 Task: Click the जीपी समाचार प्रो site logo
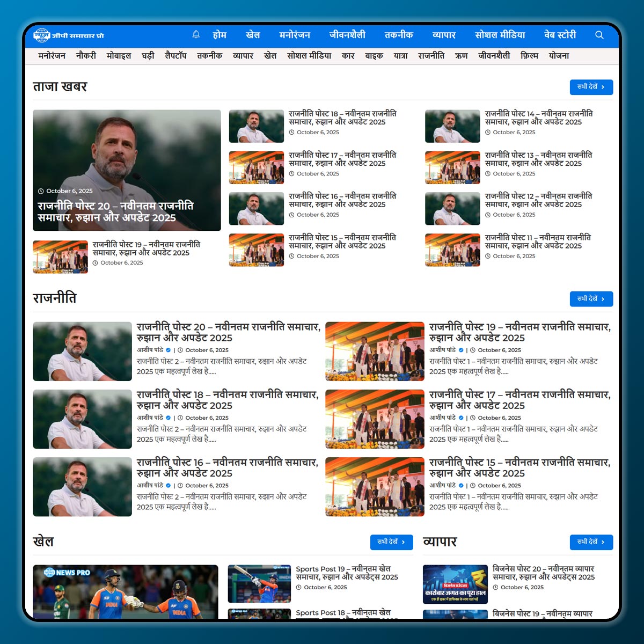68,35
